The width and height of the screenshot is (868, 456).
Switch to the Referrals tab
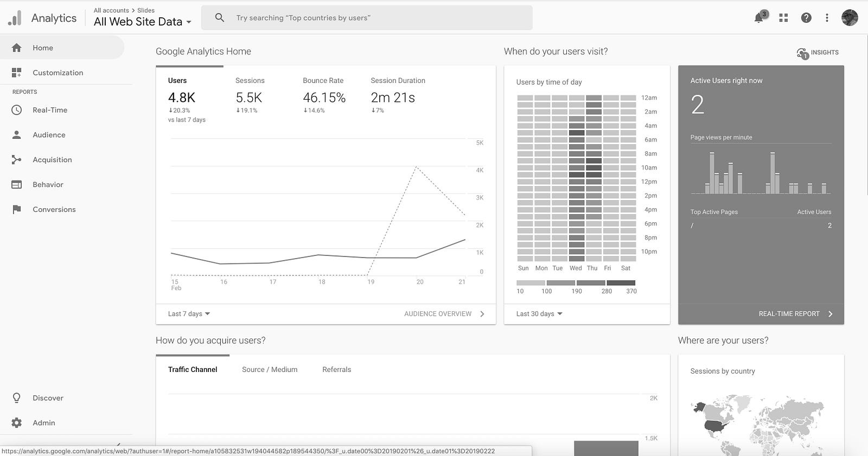(x=337, y=370)
